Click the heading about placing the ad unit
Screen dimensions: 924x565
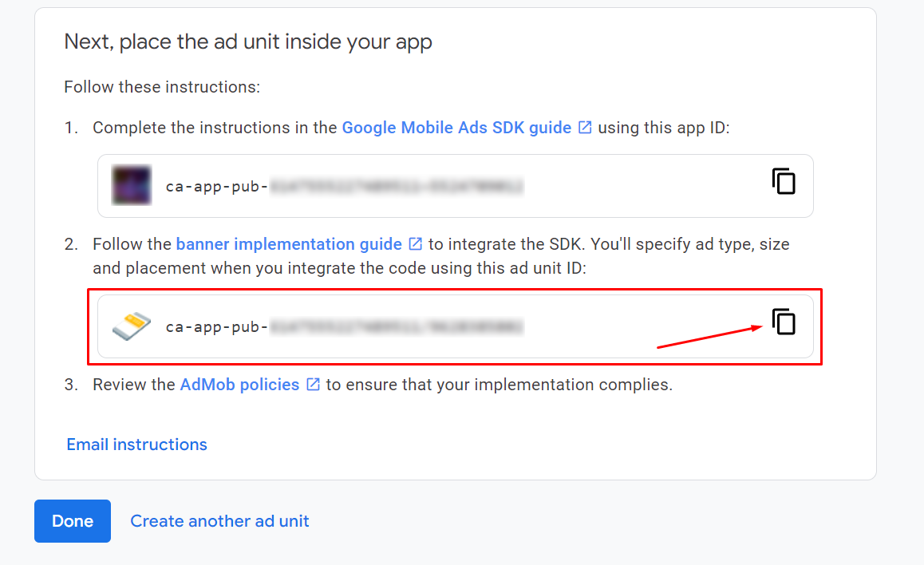tap(248, 41)
